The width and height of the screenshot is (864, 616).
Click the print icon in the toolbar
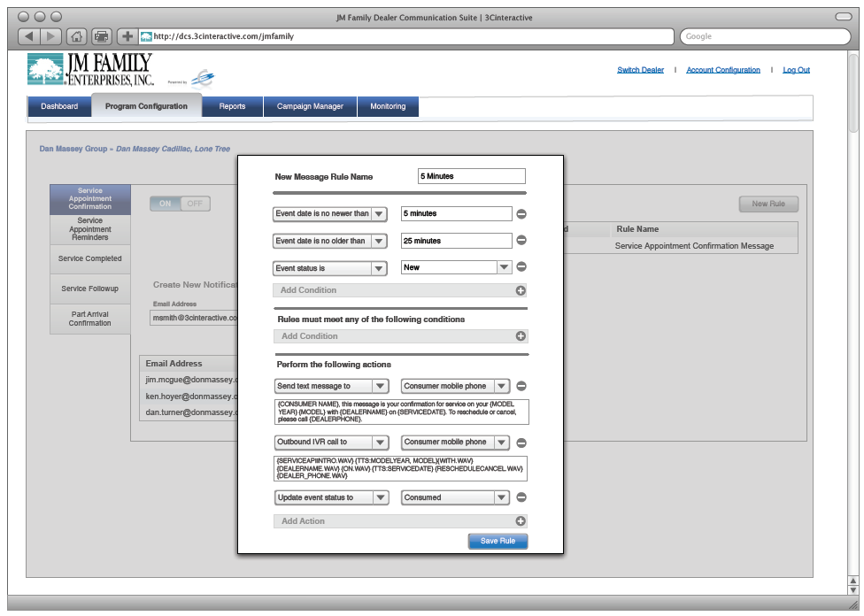[102, 36]
